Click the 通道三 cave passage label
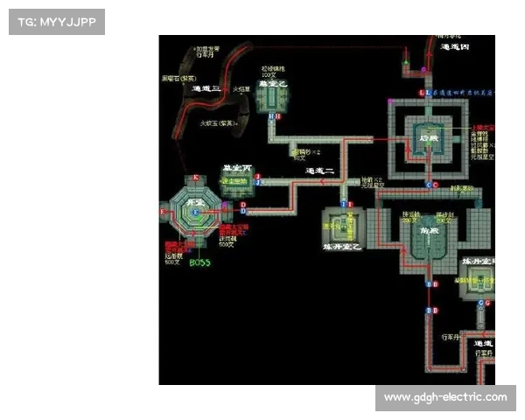The height and width of the screenshot is (420, 525). coord(207,89)
